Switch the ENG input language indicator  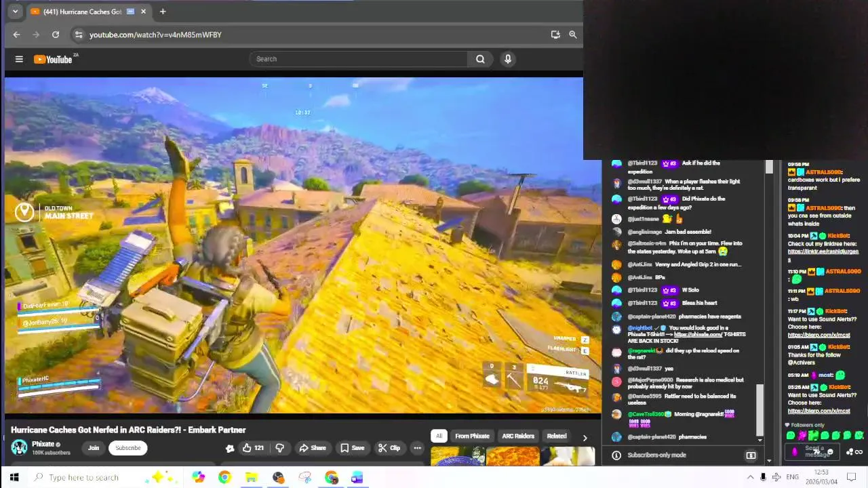(x=792, y=477)
